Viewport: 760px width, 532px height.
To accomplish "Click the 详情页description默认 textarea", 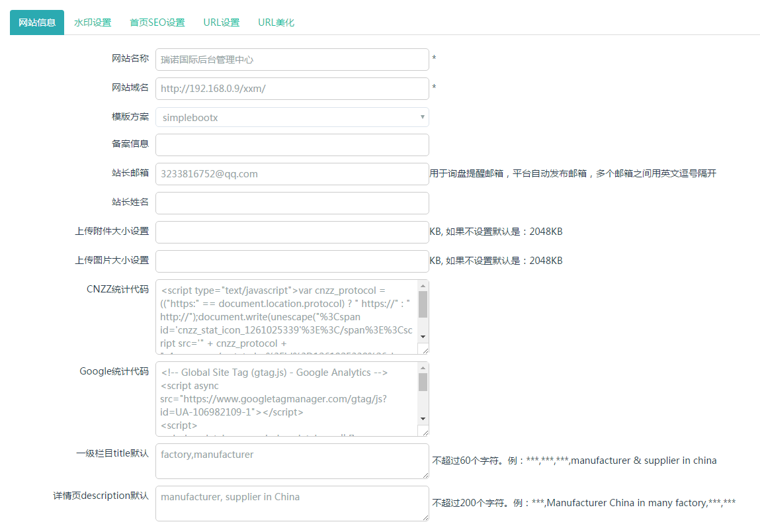I will click(292, 504).
